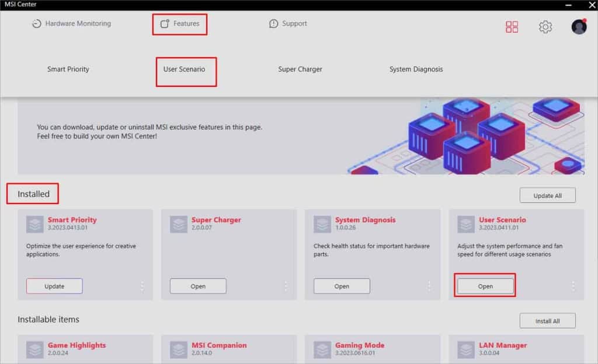Click the Super Charger layers icon

[x=179, y=225]
